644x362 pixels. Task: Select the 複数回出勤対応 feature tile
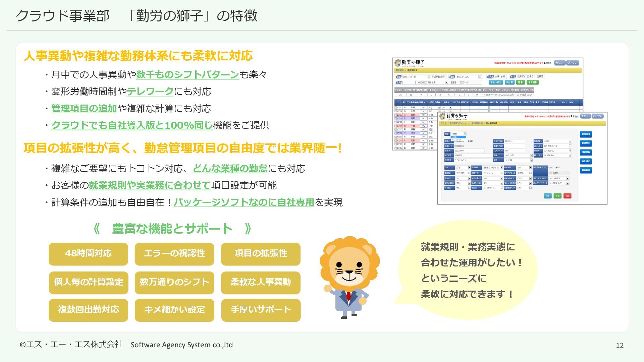click(x=88, y=310)
